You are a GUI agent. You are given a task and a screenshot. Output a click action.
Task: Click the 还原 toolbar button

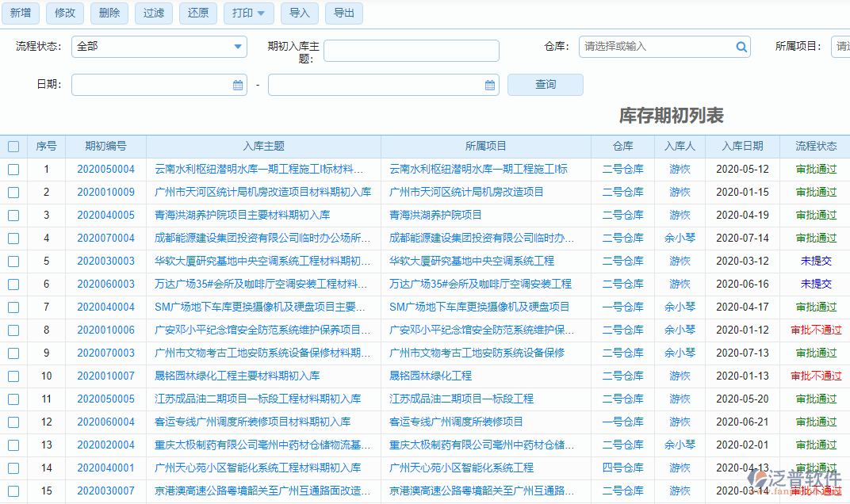(x=197, y=13)
